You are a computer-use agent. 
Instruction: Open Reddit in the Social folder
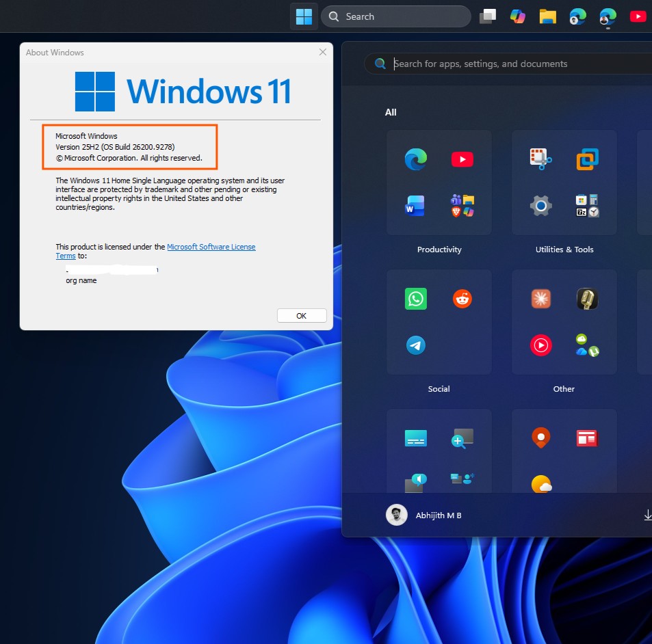[x=462, y=299]
